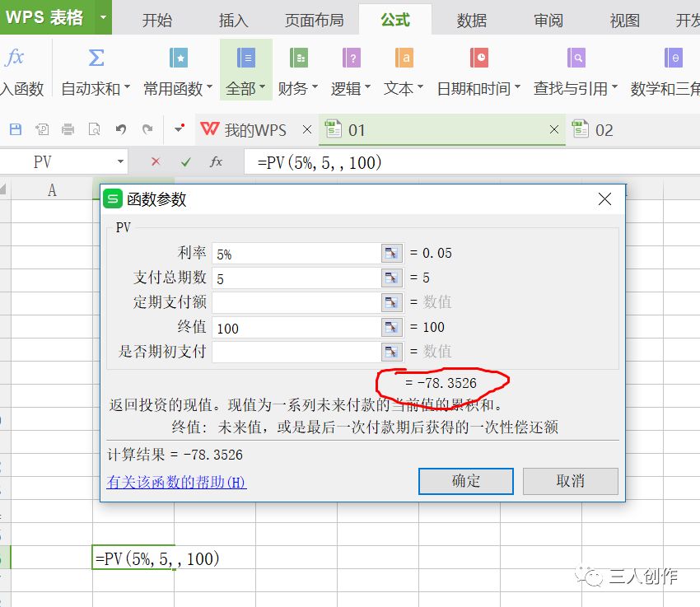Screen dimensions: 700x607
Task: Click the undo arrow icon
Action: (121, 129)
